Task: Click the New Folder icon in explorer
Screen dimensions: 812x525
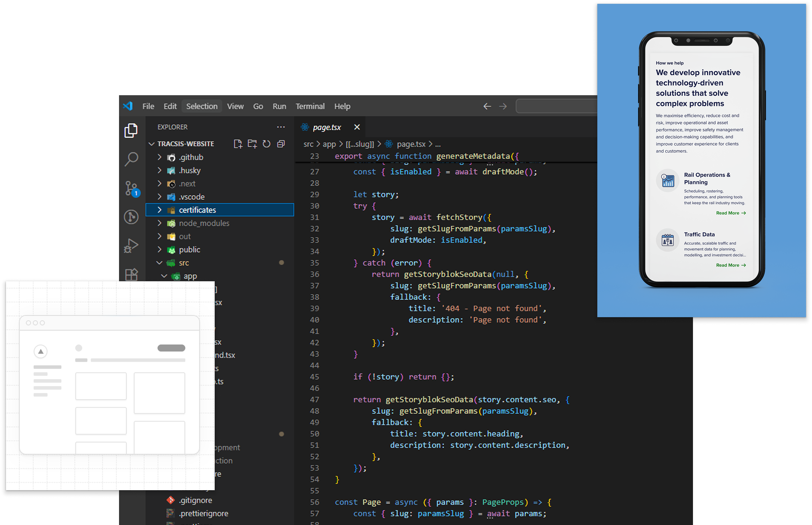Action: click(252, 144)
